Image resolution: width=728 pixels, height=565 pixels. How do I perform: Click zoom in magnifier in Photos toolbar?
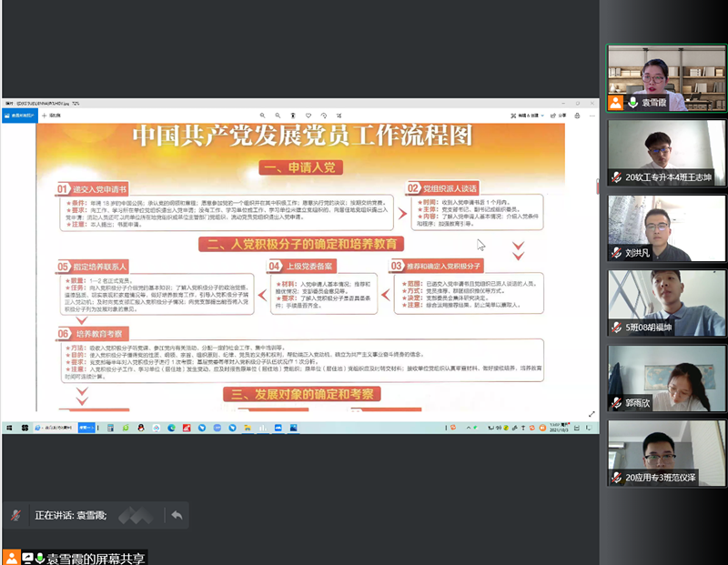click(263, 116)
